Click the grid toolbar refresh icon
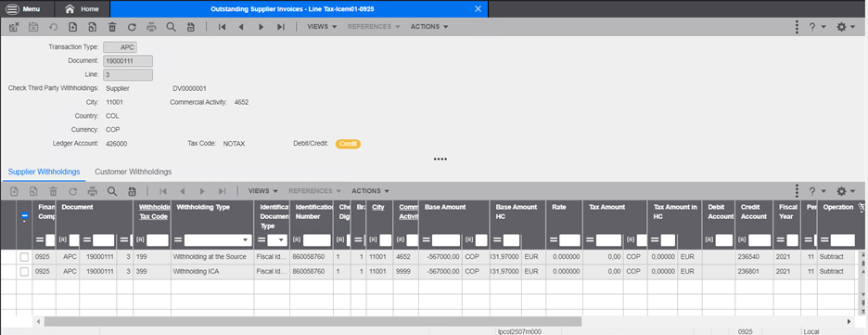This screenshot has height=335, width=868. tap(72, 191)
